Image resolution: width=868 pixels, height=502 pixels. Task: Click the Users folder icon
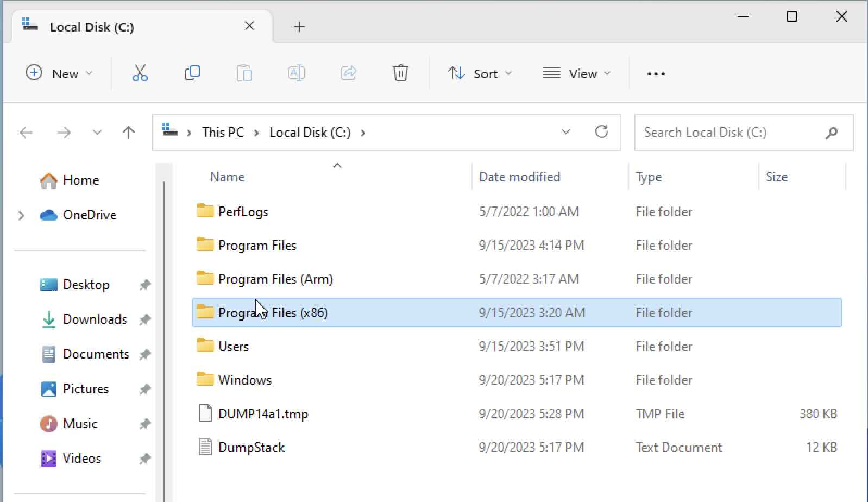pos(205,346)
